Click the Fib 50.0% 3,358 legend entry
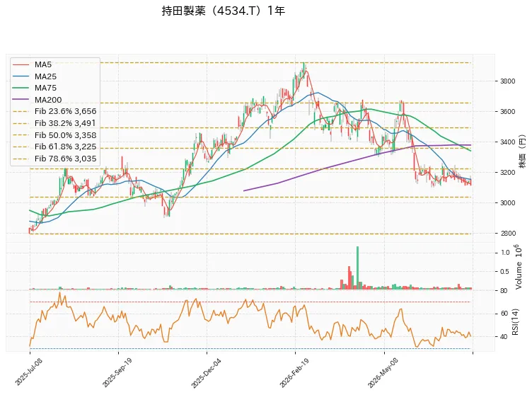The image size is (532, 395). coord(54,135)
